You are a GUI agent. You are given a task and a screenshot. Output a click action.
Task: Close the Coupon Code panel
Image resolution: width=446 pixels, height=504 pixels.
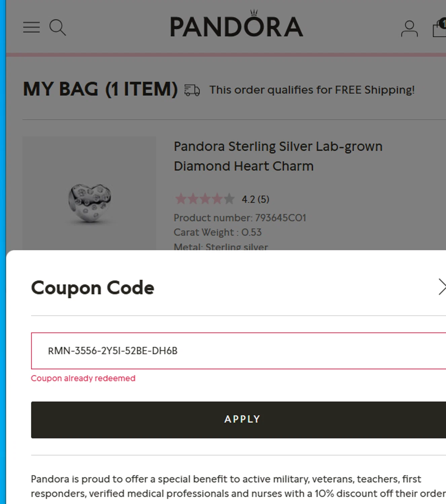pos(442,287)
